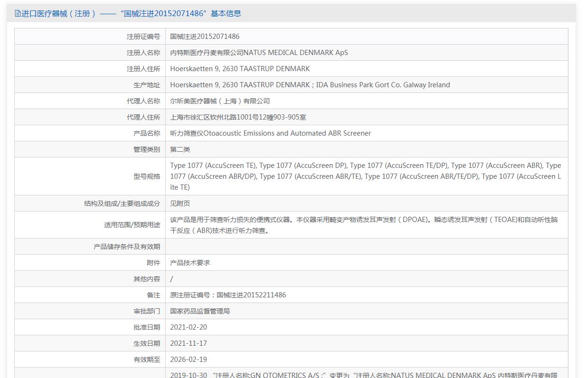Select the 2019-10-30 change record text

[x=364, y=375]
